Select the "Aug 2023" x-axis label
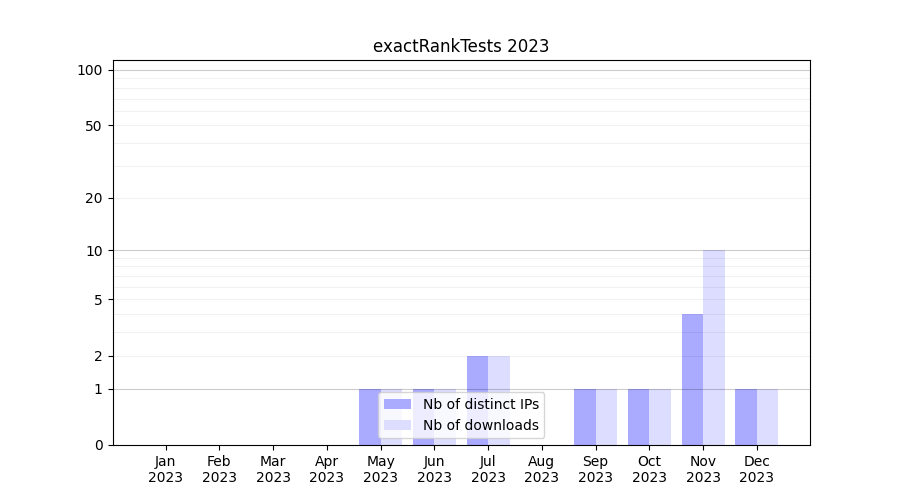900x500 pixels. pyautogui.click(x=541, y=469)
